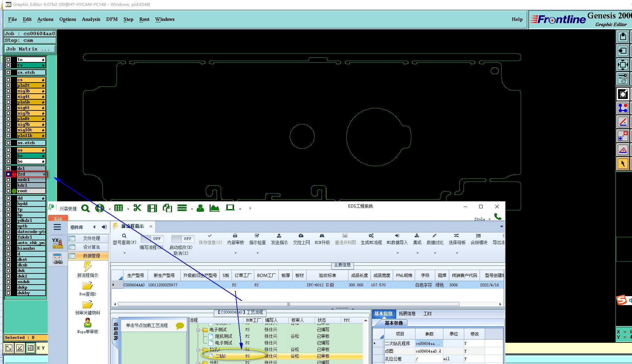This screenshot has height=364, width=632.
Task: Click the wrench and palette icon in Genesis
Action: click(x=623, y=79)
